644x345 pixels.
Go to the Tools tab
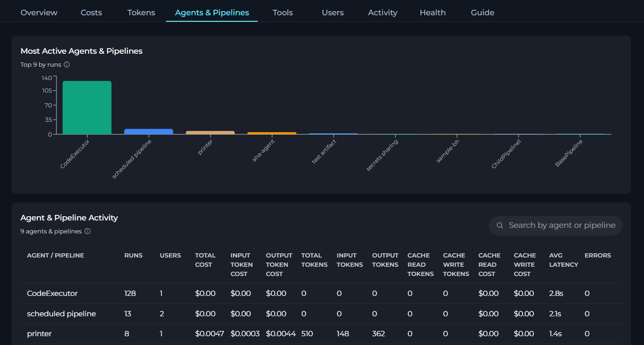283,13
